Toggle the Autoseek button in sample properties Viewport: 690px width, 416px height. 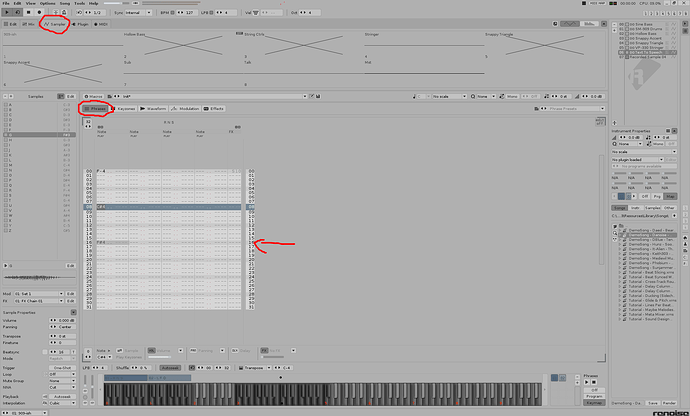pos(62,397)
